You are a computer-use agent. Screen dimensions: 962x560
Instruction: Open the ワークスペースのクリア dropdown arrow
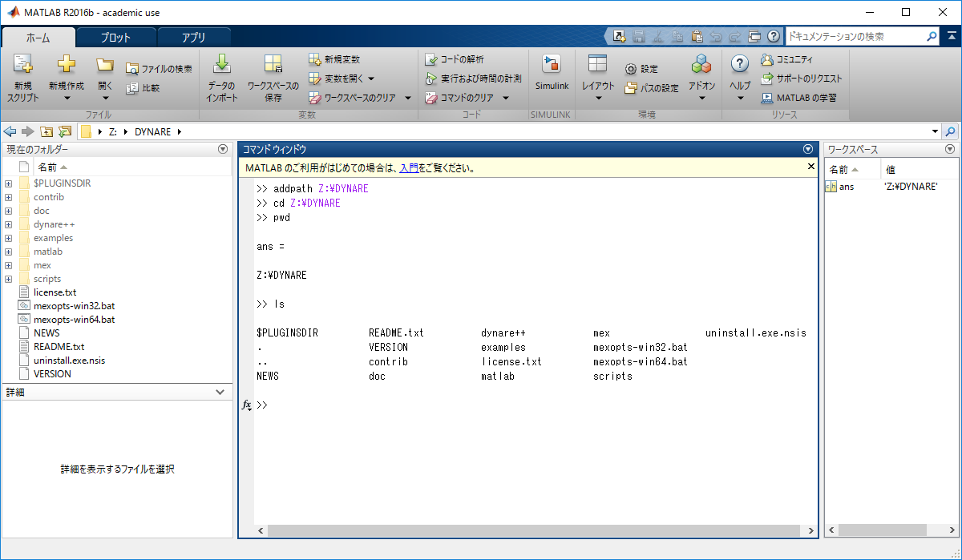[x=407, y=98]
